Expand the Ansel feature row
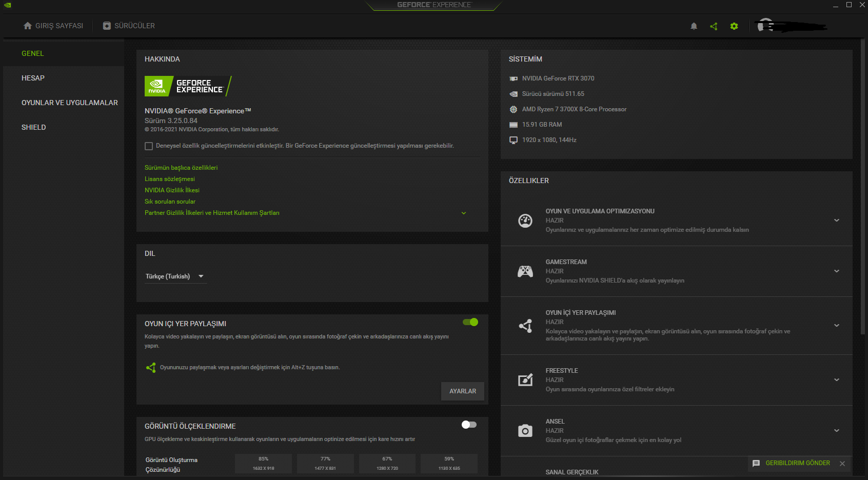 837,431
